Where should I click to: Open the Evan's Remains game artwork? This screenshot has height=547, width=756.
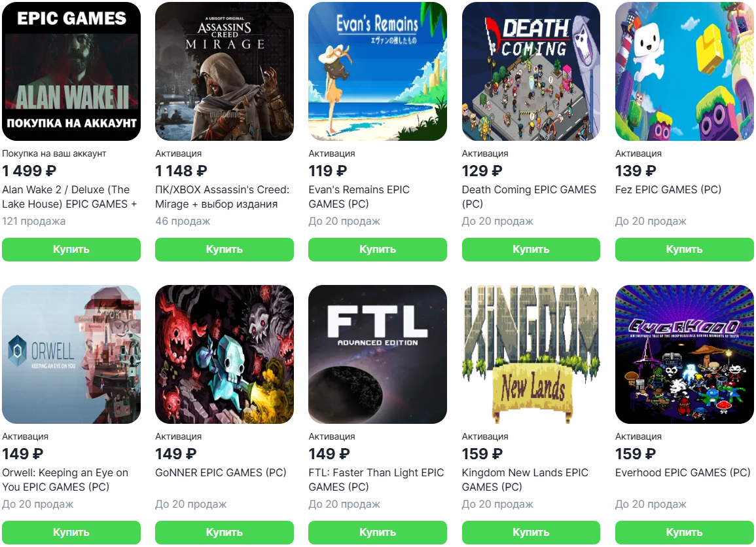378,71
